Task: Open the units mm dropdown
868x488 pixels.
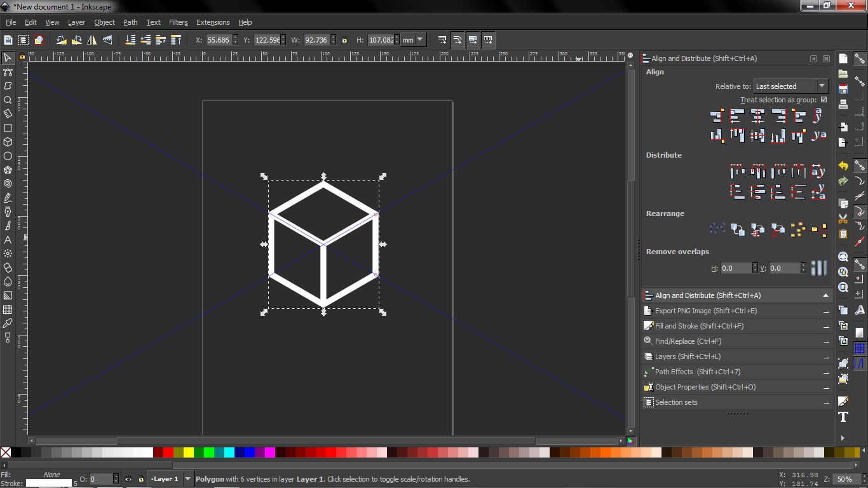Action: click(414, 39)
